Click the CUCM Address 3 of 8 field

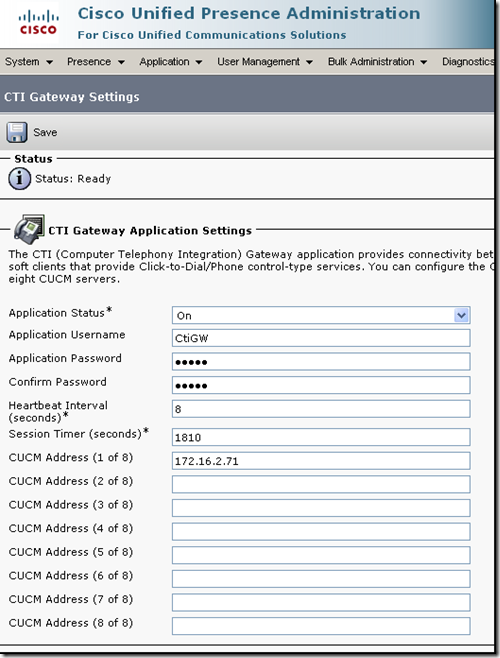coord(321,508)
